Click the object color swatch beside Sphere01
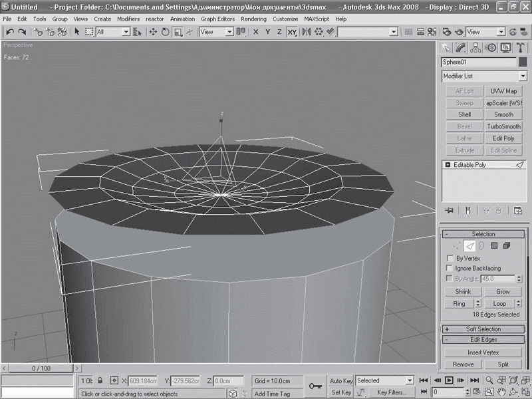Viewport: 532px width, 399px height. tap(522, 62)
